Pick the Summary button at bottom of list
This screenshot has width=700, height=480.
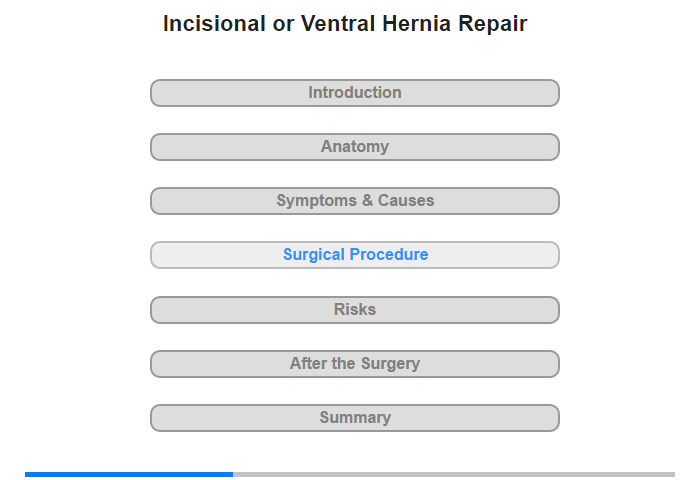[354, 418]
